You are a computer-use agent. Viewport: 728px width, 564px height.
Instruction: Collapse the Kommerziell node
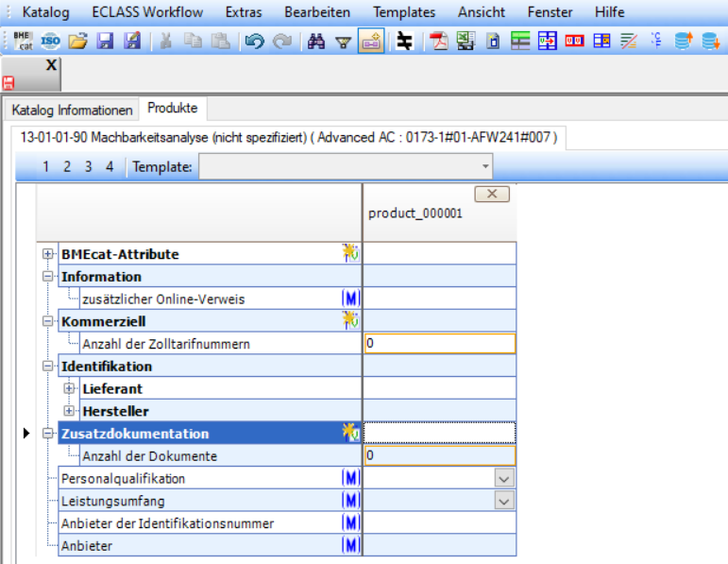point(47,321)
